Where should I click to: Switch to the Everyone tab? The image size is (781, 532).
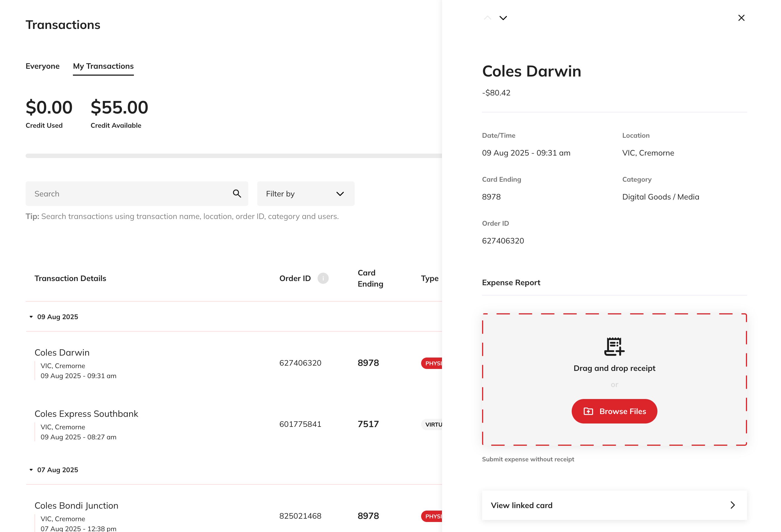point(43,66)
